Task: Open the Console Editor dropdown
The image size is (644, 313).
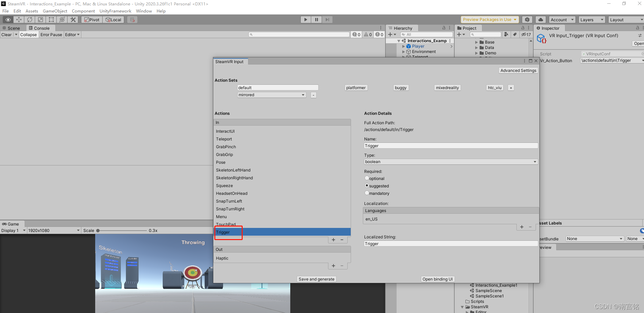Action: (72, 34)
